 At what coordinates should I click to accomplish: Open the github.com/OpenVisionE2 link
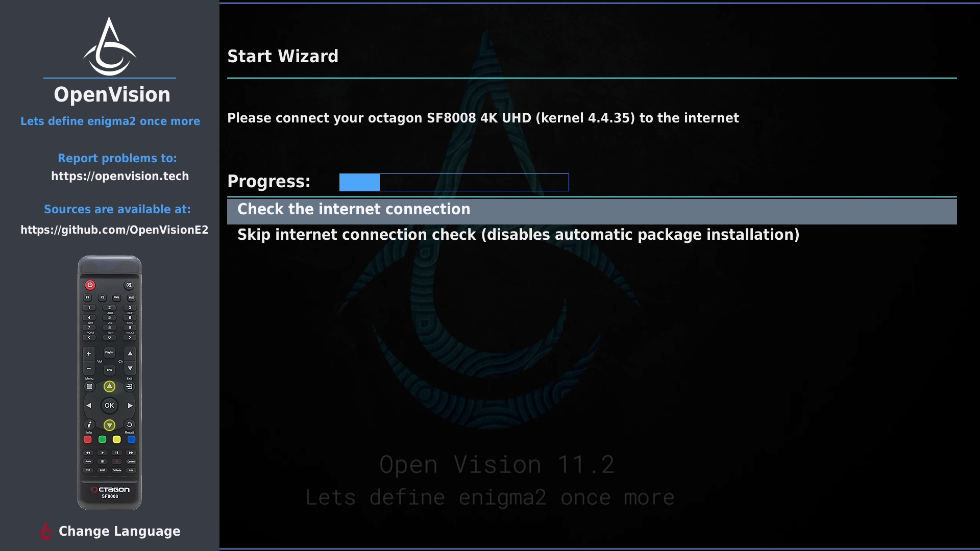(114, 230)
